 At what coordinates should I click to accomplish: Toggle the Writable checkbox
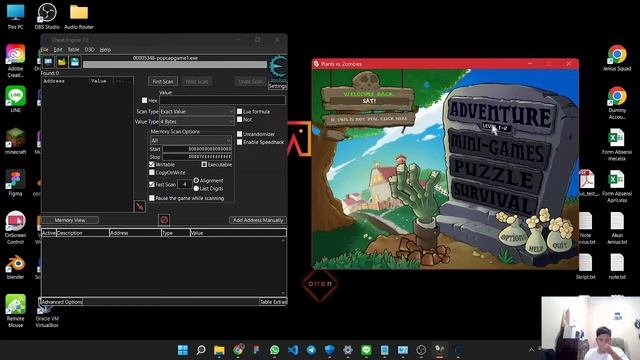[152, 164]
